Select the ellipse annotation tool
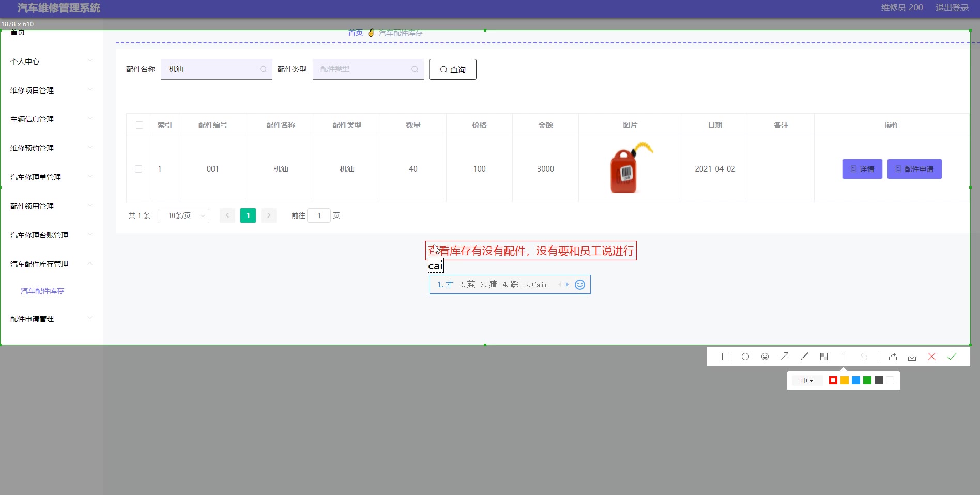 pyautogui.click(x=745, y=357)
